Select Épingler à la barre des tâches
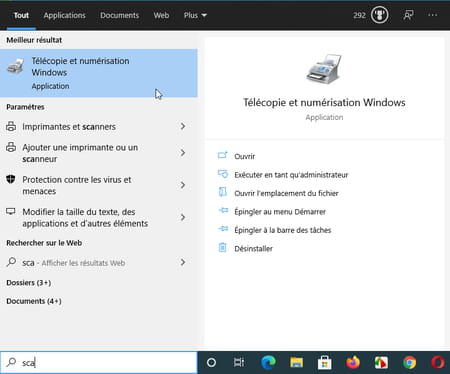The width and height of the screenshot is (450, 374). (x=283, y=230)
